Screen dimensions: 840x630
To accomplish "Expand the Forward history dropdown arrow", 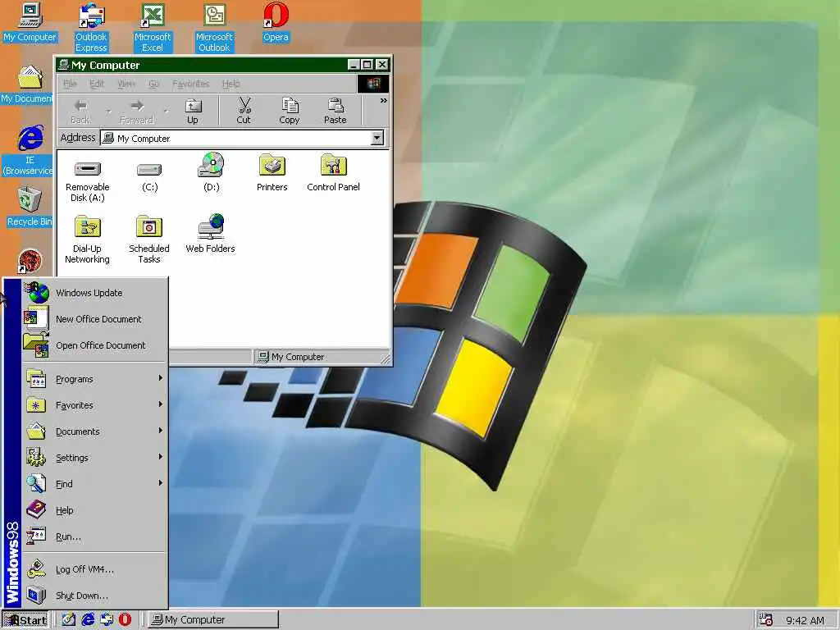I will (166, 112).
